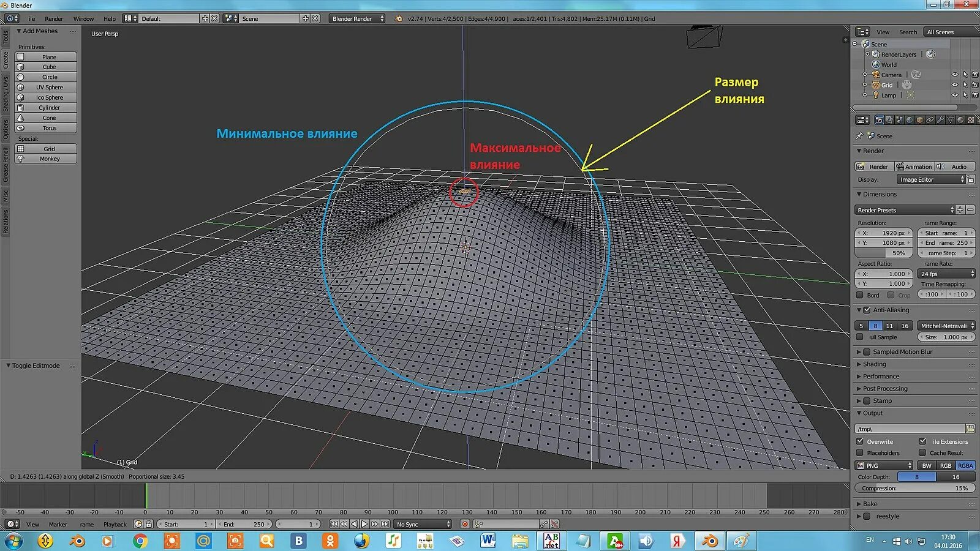Toggle Camera selectability cursor in the outliner
This screenshot has width=980, height=551.
(x=965, y=75)
